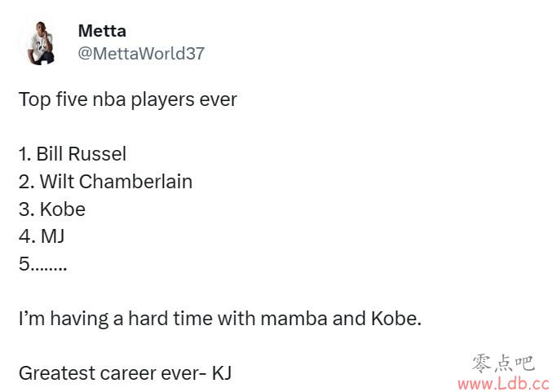Click the '5........' placeholder line

click(42, 264)
